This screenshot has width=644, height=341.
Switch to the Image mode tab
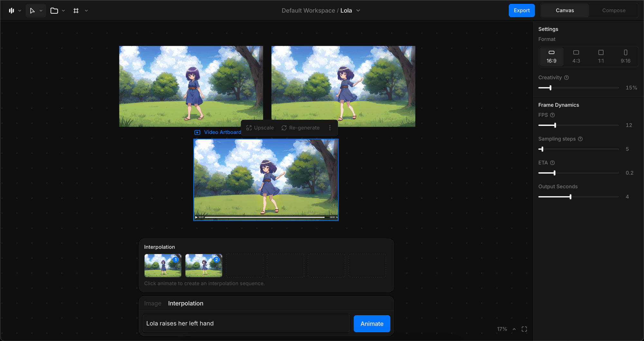point(153,303)
